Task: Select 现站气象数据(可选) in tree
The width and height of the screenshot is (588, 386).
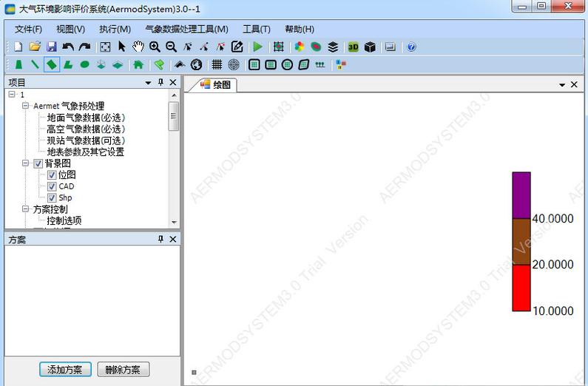Action: (x=86, y=140)
